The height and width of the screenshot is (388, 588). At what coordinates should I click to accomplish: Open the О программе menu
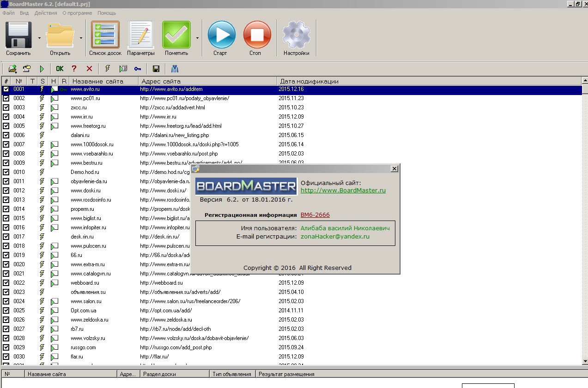pos(77,13)
